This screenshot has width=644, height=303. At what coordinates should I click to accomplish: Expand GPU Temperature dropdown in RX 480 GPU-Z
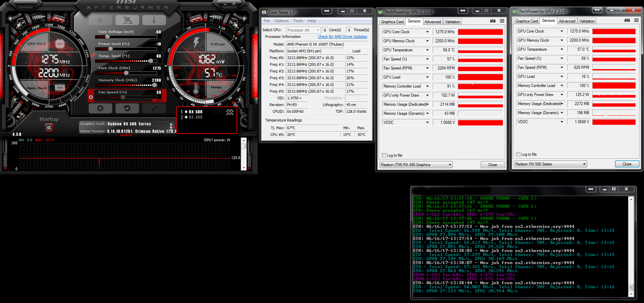[427, 50]
